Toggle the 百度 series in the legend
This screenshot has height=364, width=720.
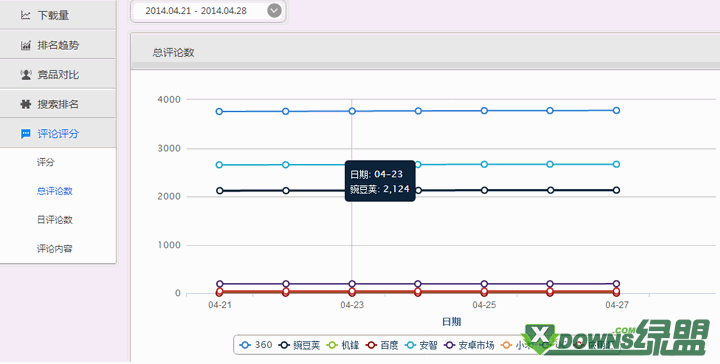382,345
